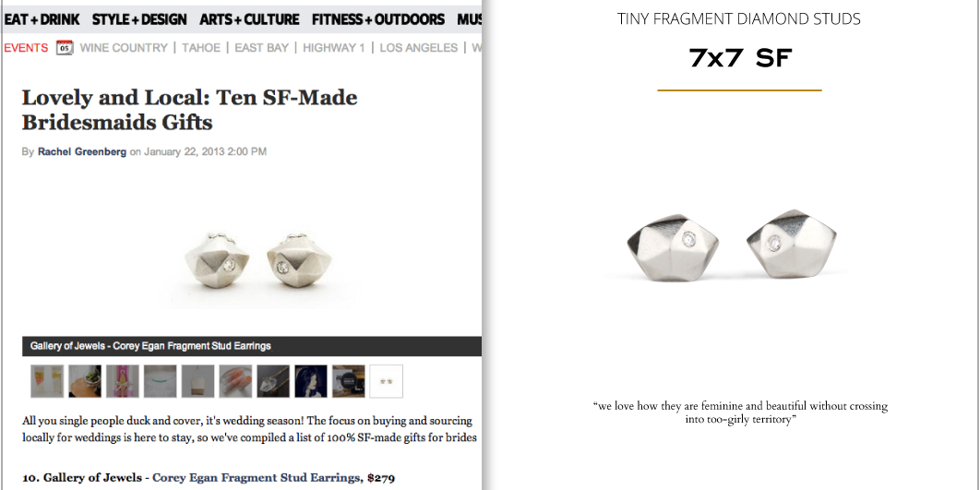This screenshot has width=980, height=490.
Task: Visit the Tahoe section link
Action: click(200, 48)
